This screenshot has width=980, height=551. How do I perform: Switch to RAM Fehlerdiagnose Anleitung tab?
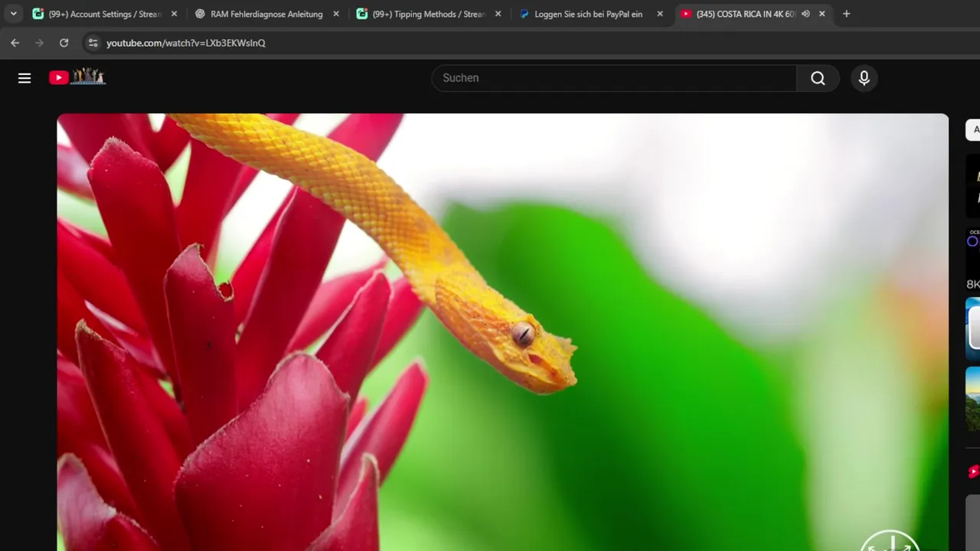click(266, 14)
